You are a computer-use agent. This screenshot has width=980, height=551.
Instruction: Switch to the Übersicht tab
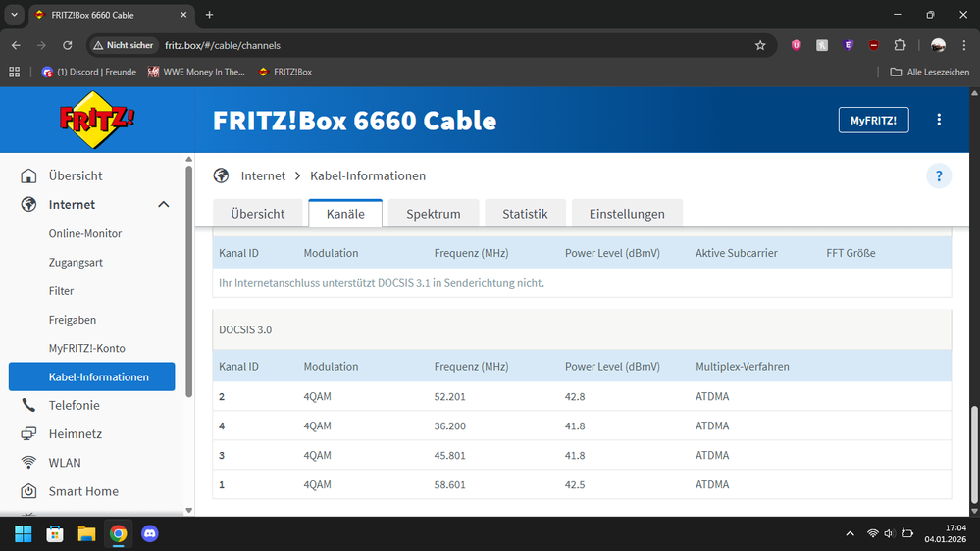coord(257,214)
